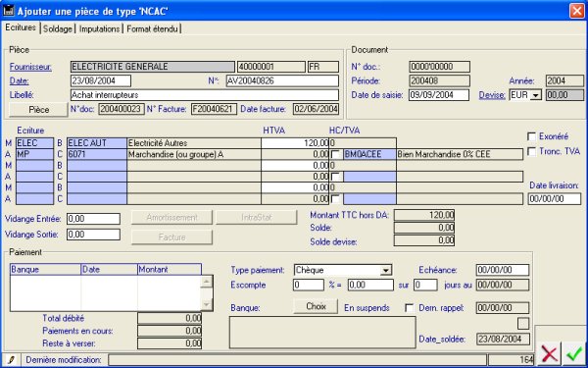The height and width of the screenshot is (368, 588).
Task: Check the HC/TVA box on Marchandise row
Action: point(336,154)
